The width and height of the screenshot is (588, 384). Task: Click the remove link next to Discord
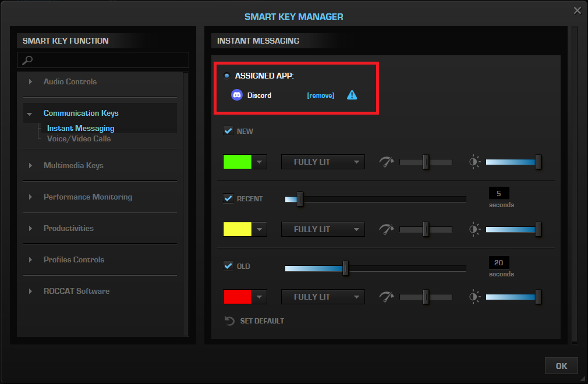[321, 95]
